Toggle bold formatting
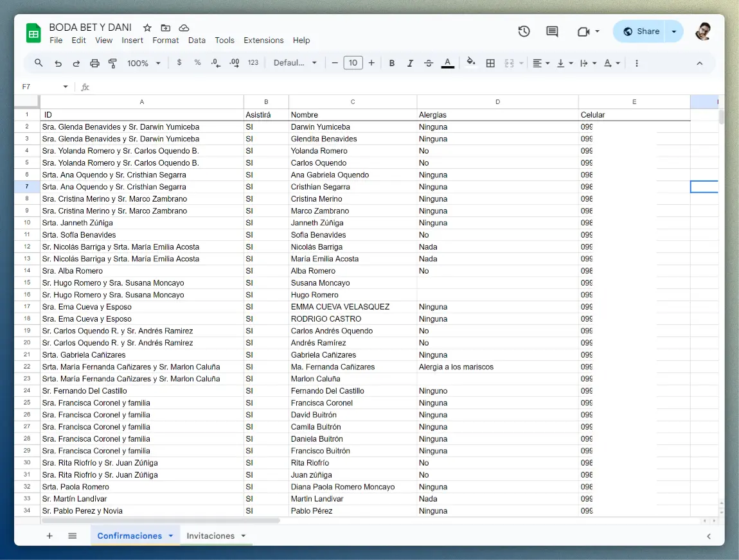The width and height of the screenshot is (739, 560). tap(392, 63)
